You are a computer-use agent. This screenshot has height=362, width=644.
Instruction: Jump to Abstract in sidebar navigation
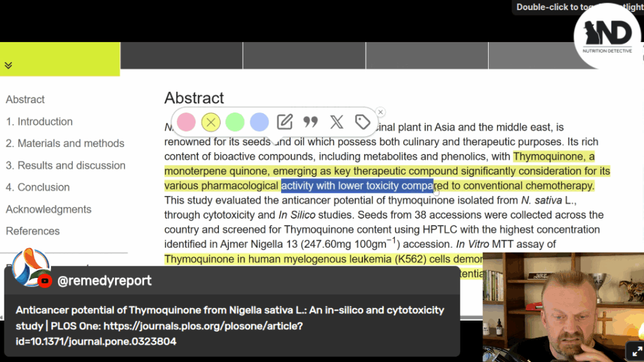[25, 99]
